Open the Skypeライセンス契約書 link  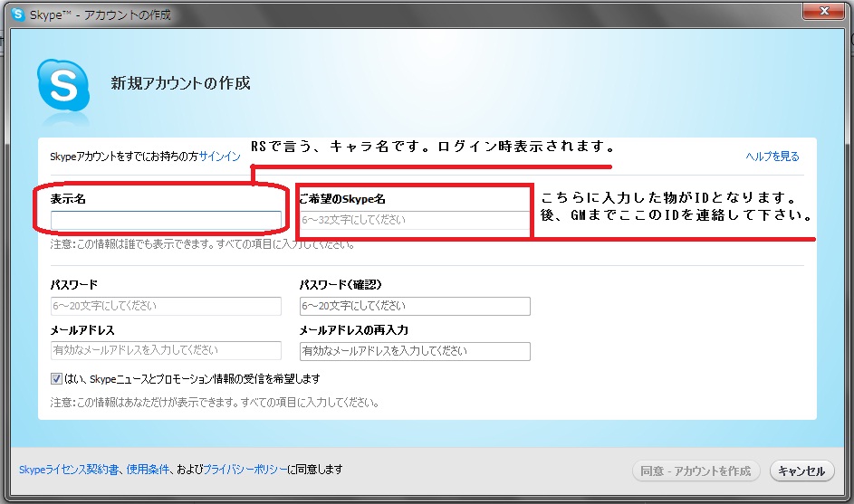(x=69, y=470)
